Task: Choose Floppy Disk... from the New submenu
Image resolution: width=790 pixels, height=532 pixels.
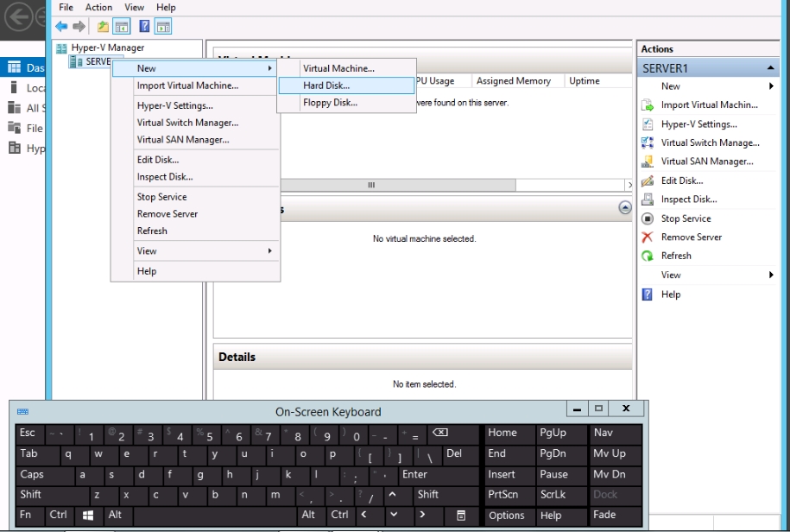Action: pyautogui.click(x=346, y=103)
